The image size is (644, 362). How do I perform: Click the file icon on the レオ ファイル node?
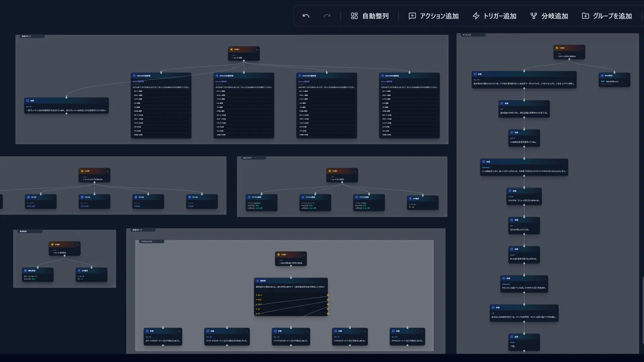(x=136, y=197)
